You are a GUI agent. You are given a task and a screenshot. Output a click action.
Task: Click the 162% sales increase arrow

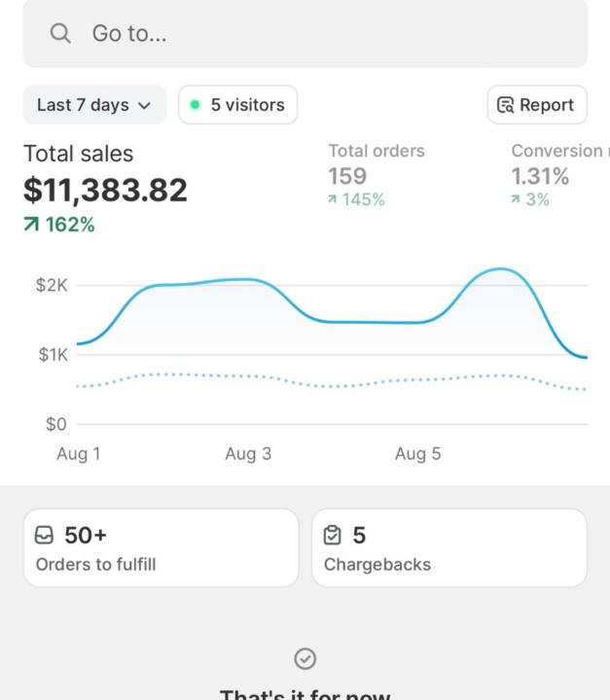(x=31, y=226)
